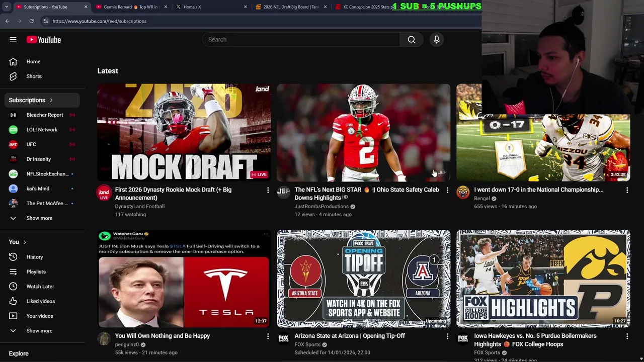Open The NFL's Next BIG STAR video title
Screen dimensions: 644x362
tap(367, 194)
